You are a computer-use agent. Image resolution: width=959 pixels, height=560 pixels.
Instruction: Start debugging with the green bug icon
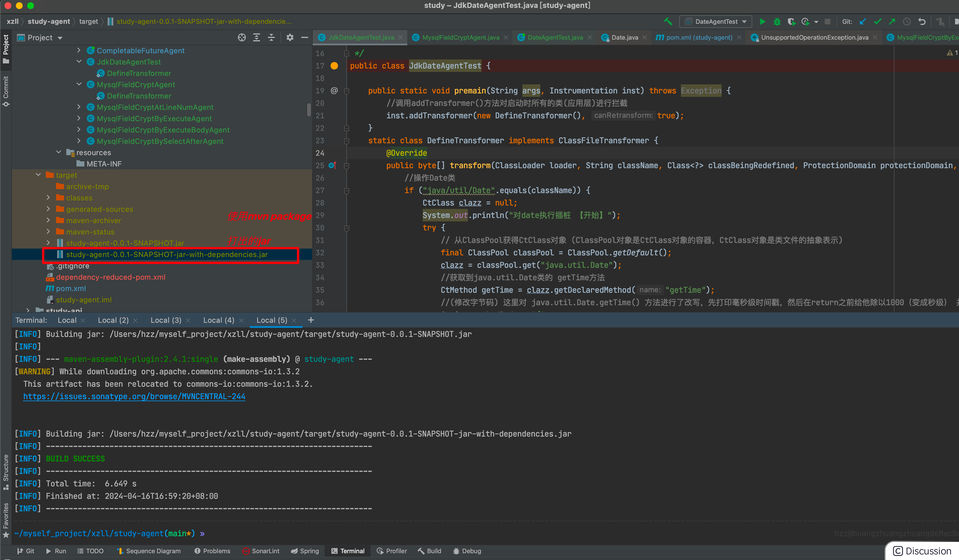click(x=777, y=22)
